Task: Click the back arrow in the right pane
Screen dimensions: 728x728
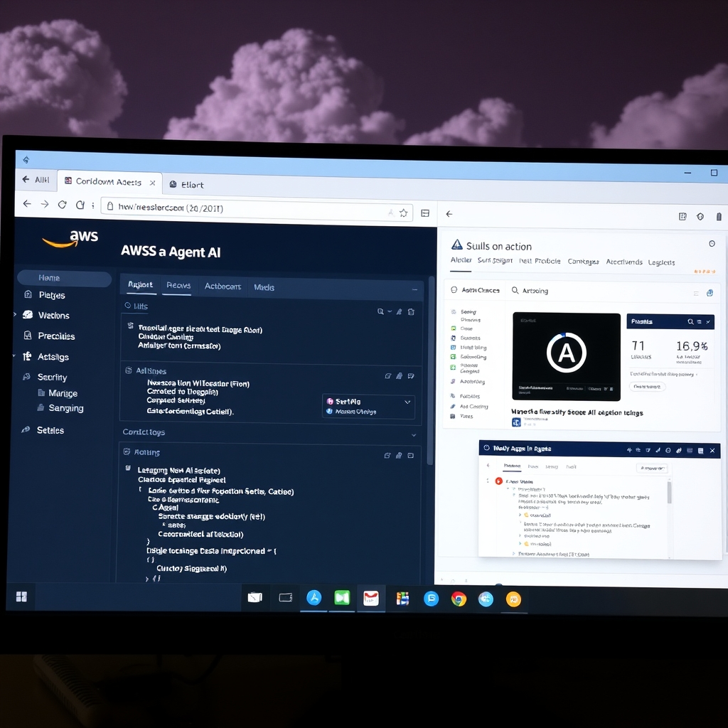Action: pos(449,213)
